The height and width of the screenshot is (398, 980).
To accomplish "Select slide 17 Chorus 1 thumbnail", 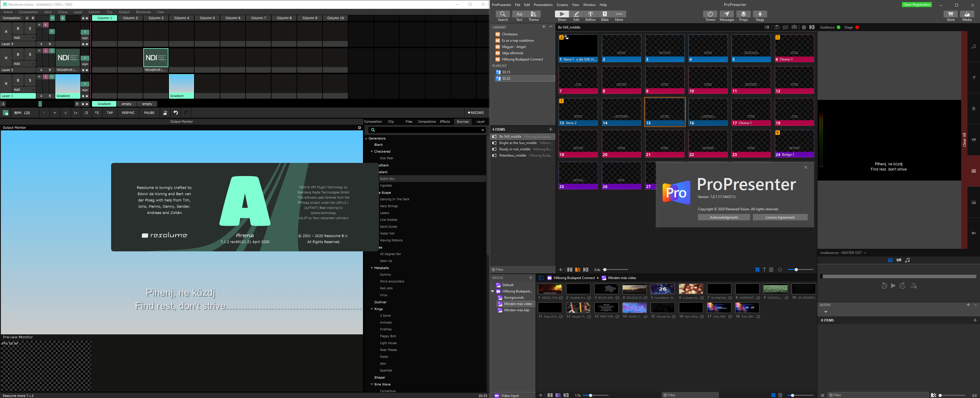I will tap(751, 112).
